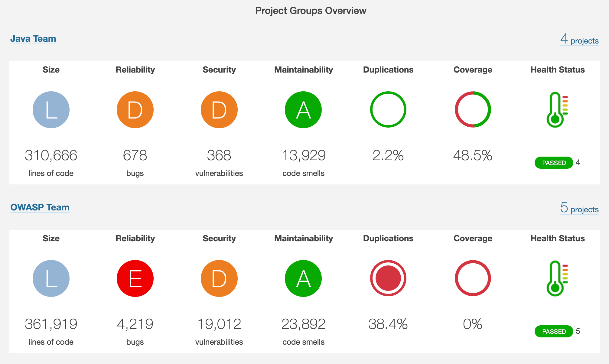The width and height of the screenshot is (609, 364).
Task: Click OWASP Team Security D rating badge
Action: (219, 278)
